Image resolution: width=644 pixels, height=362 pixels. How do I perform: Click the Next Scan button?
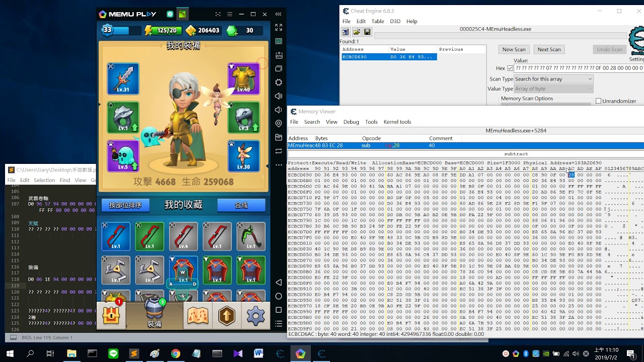click(x=549, y=49)
